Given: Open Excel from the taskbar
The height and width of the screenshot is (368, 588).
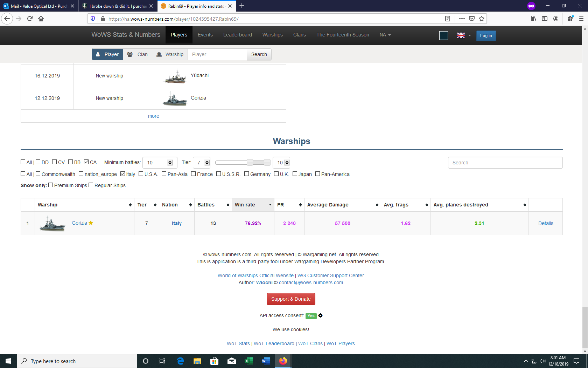Looking at the screenshot, I should coord(248,361).
